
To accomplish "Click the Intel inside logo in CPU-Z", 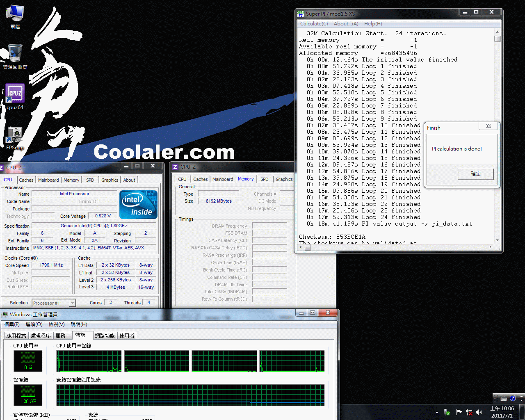I will point(139,204).
